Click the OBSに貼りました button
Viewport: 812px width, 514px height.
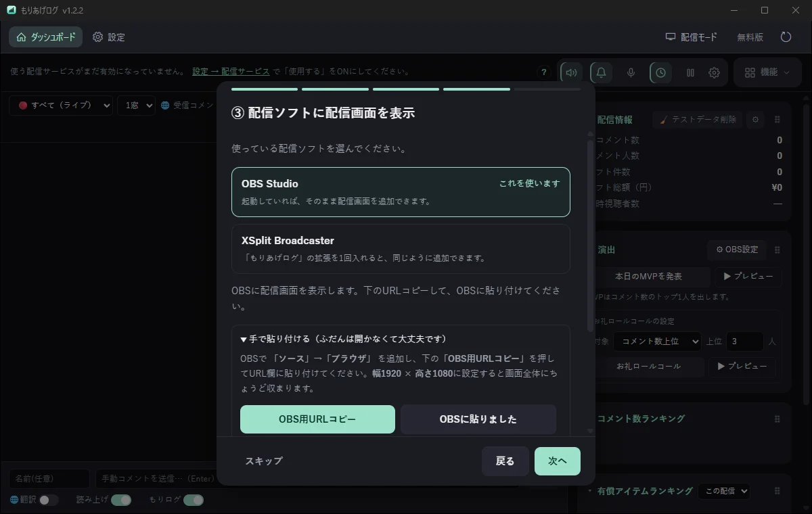pos(478,419)
